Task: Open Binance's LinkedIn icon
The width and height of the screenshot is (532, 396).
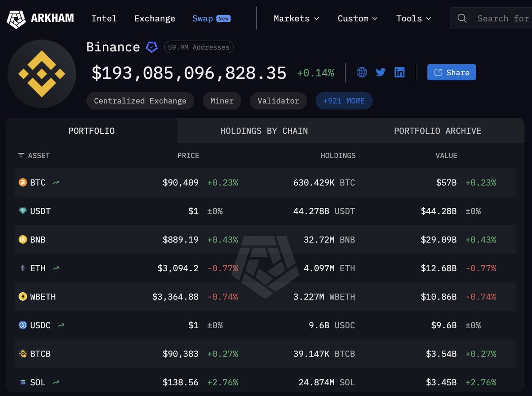Action: tap(399, 72)
